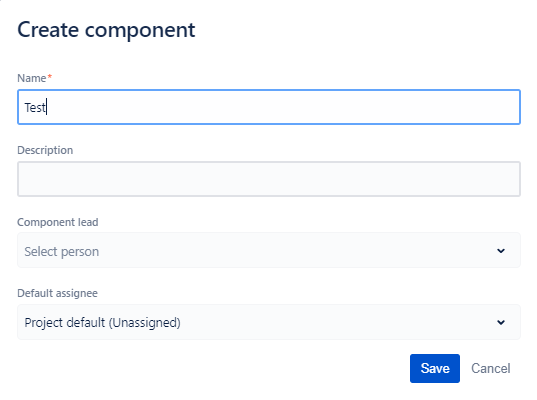
Task: Click the Component lead label
Action: tap(58, 222)
